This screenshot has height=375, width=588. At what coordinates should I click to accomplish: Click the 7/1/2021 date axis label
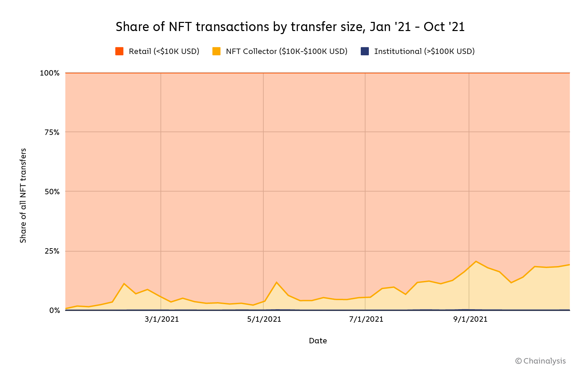click(366, 319)
